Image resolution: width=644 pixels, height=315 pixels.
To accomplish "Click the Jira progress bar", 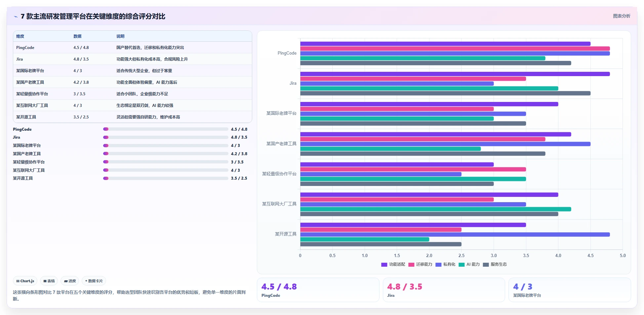I will point(166,137).
